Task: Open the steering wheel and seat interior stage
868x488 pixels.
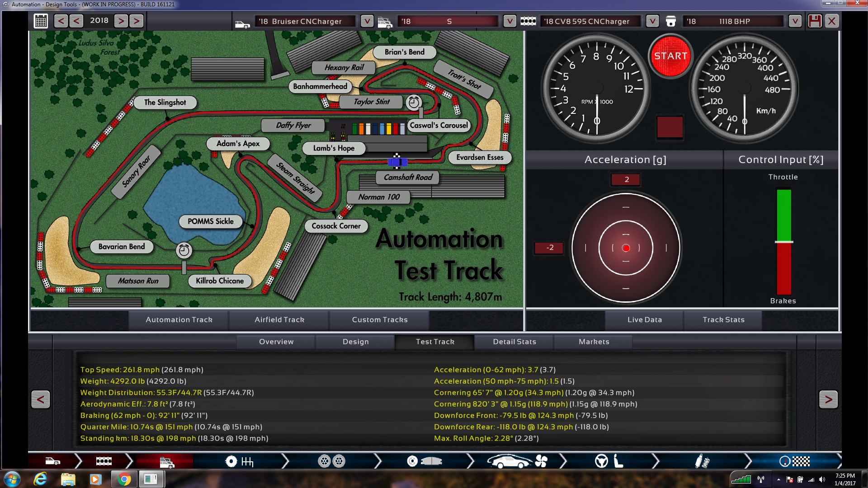Action: tap(609, 461)
